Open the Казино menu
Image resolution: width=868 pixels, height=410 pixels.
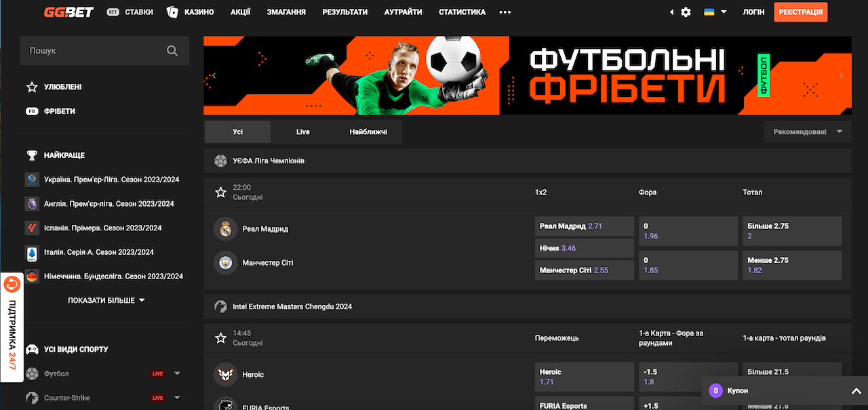click(x=191, y=12)
